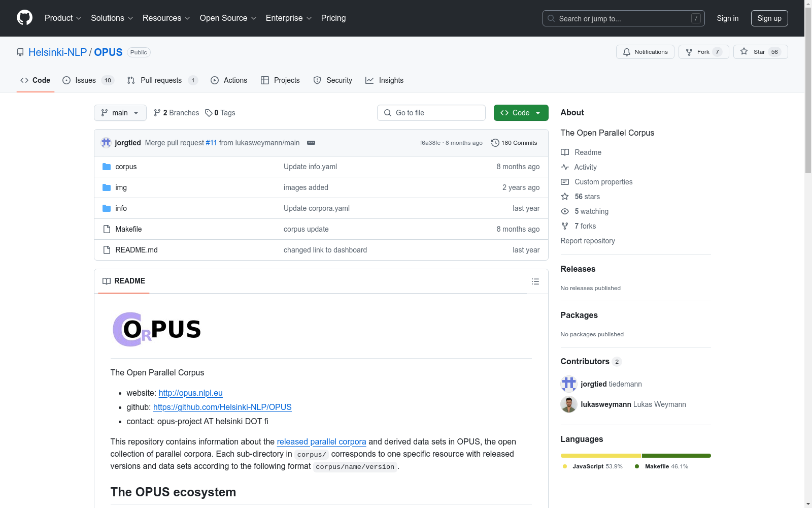Click the tag icon beside 0 Tags
Screen dimensions: 812x508
pyautogui.click(x=209, y=113)
